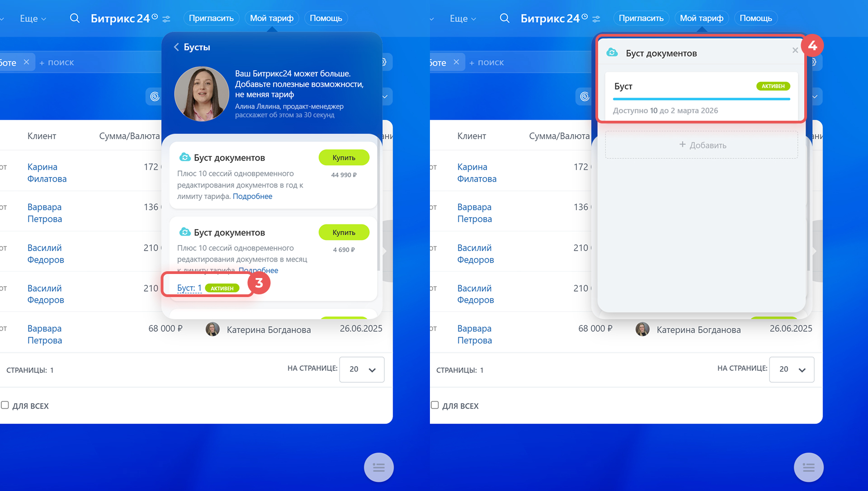
Task: Open settings sliders icon beside left Битрикс24 logo
Action: tap(166, 19)
